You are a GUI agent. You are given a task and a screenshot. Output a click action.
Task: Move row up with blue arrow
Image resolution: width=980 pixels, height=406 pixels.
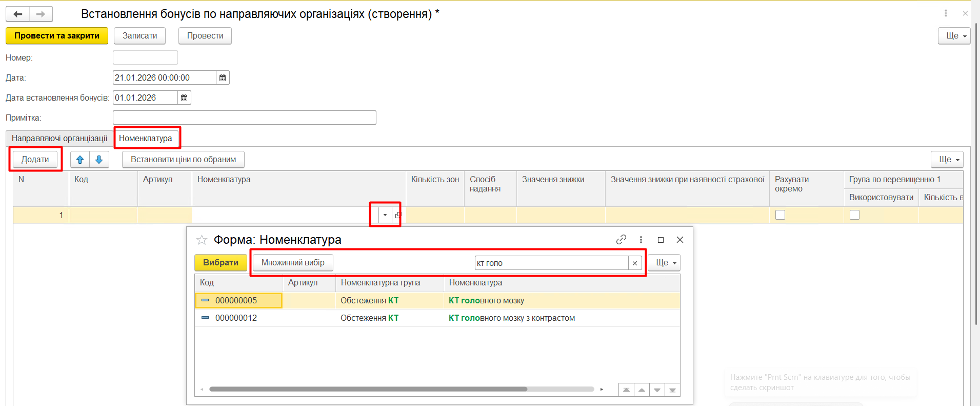80,160
